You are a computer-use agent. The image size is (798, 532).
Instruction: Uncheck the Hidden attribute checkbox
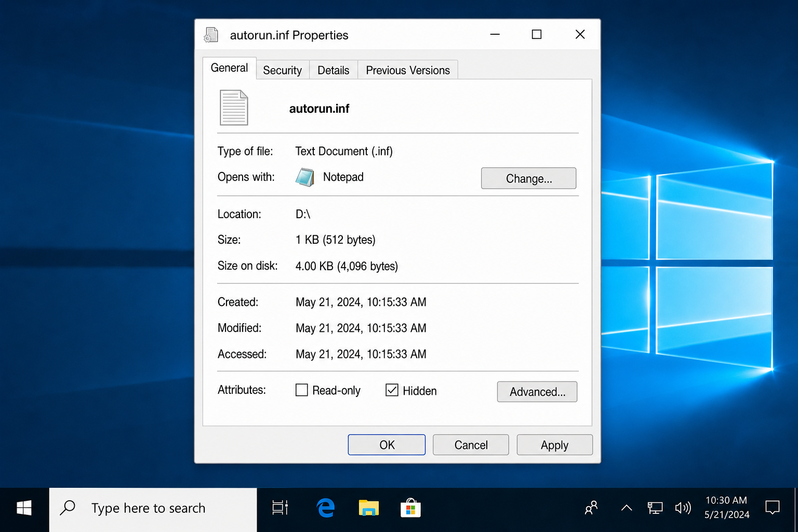(x=392, y=390)
